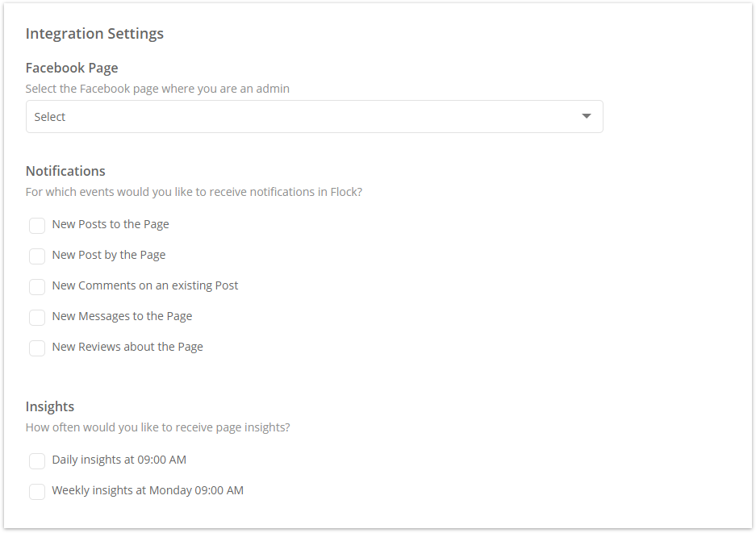Toggle the New Messages to the Page checkbox
Image resolution: width=756 pixels, height=533 pixels.
[37, 317]
